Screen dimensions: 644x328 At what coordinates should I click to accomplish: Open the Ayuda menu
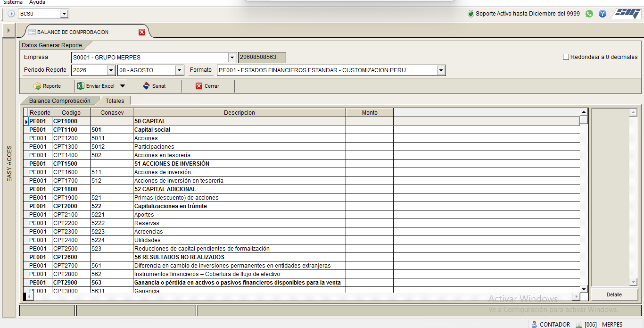(37, 2)
